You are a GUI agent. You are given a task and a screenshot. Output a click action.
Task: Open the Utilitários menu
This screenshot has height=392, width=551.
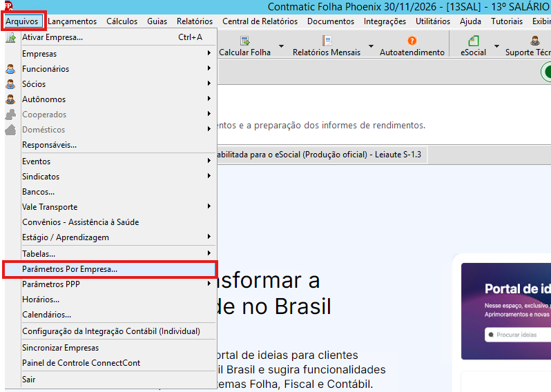pos(433,21)
